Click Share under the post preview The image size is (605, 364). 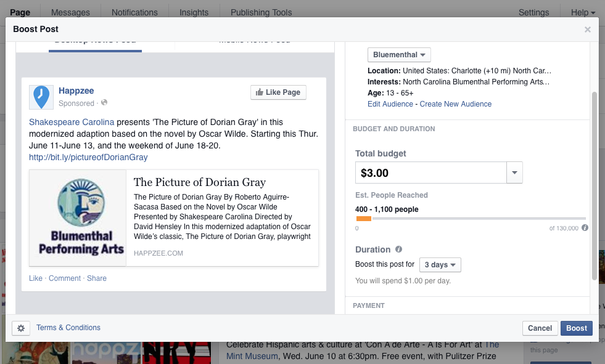pyautogui.click(x=96, y=278)
